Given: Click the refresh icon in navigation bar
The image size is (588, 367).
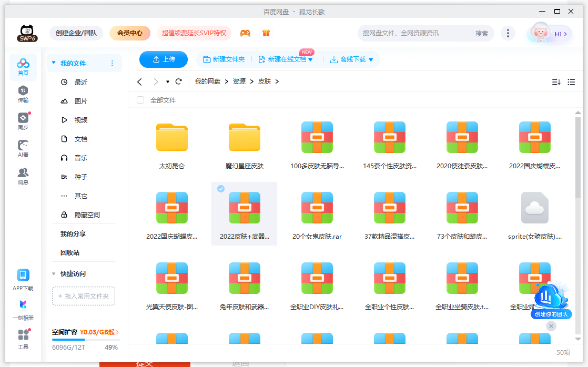Looking at the screenshot, I should coord(179,81).
